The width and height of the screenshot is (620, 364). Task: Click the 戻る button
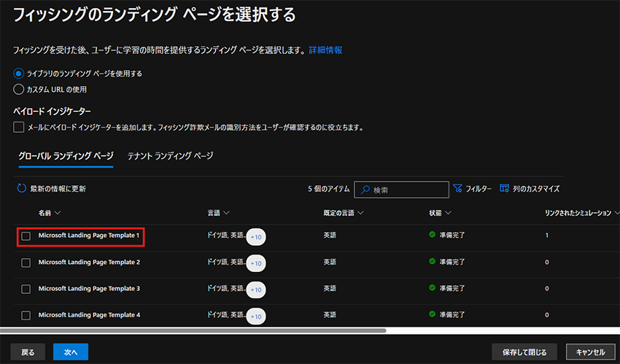(28, 352)
